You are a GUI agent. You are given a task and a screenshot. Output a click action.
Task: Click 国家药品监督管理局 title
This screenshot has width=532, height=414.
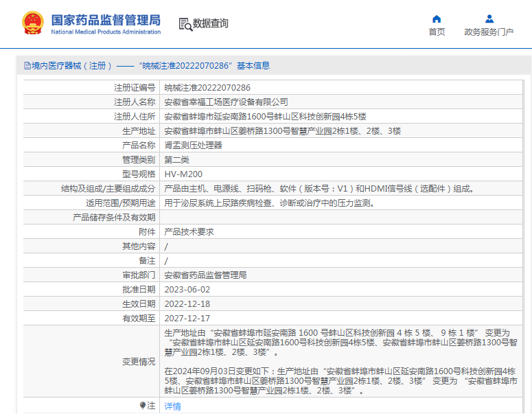click(106, 20)
